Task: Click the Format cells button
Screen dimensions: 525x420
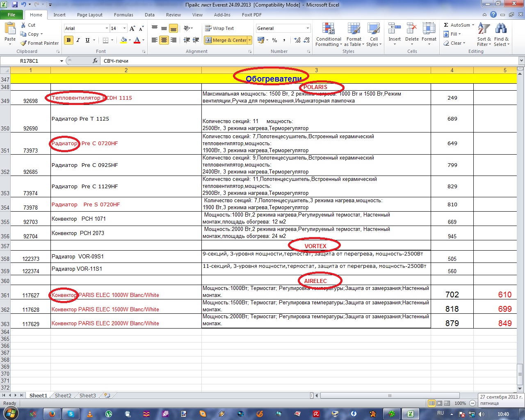Action: click(429, 34)
